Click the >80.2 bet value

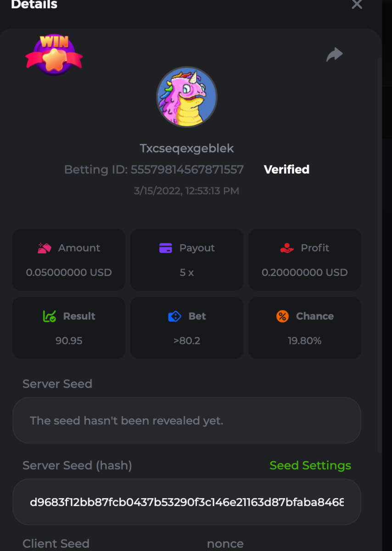coord(186,341)
